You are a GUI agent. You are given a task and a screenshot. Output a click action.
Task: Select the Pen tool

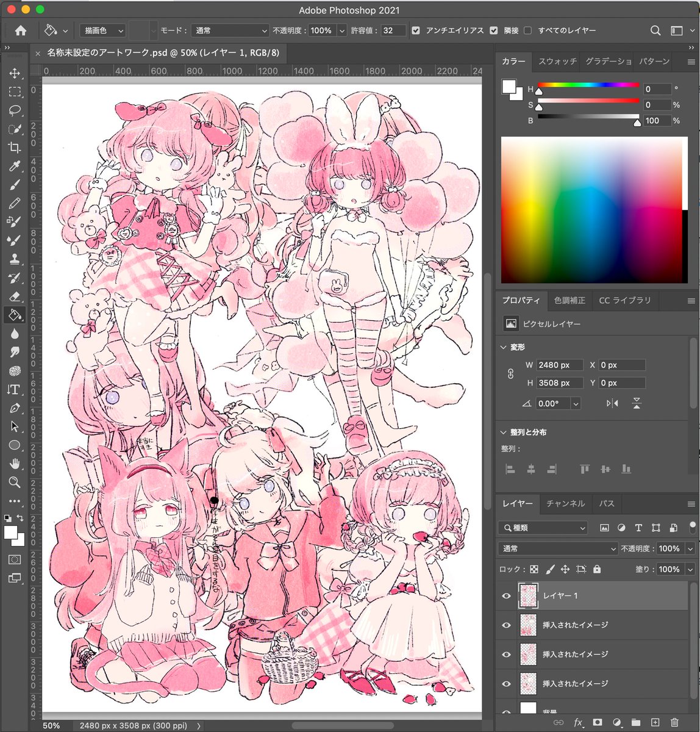point(15,408)
